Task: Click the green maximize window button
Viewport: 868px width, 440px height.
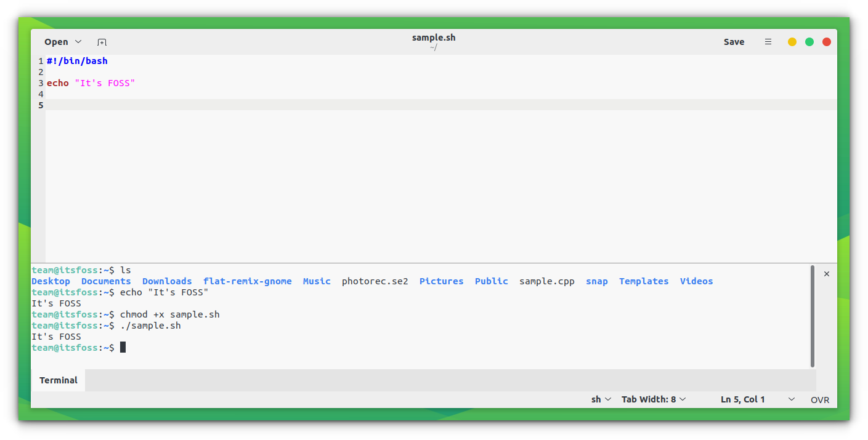Action: point(809,42)
